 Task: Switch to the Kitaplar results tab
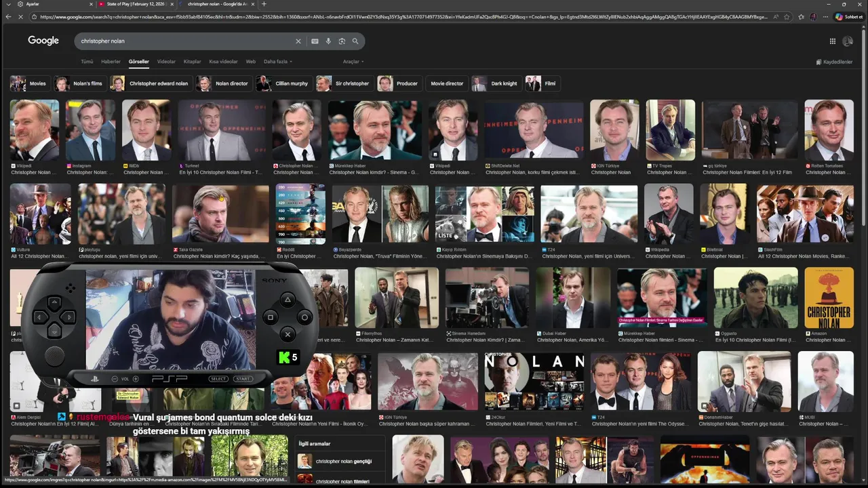(x=192, y=62)
